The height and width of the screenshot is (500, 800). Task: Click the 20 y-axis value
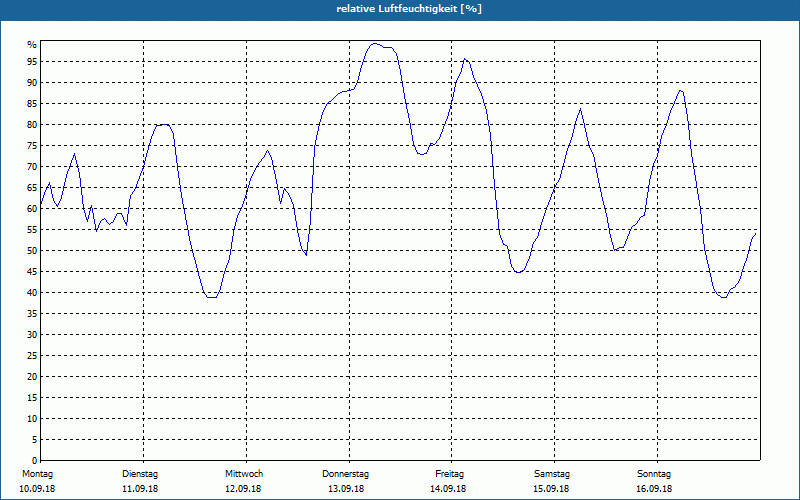point(32,377)
